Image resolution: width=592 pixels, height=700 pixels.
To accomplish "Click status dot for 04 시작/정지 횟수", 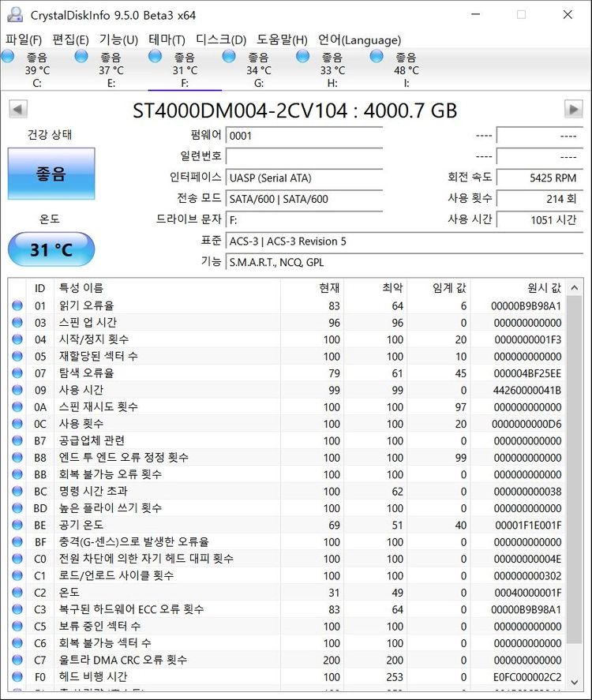I will tap(17, 339).
